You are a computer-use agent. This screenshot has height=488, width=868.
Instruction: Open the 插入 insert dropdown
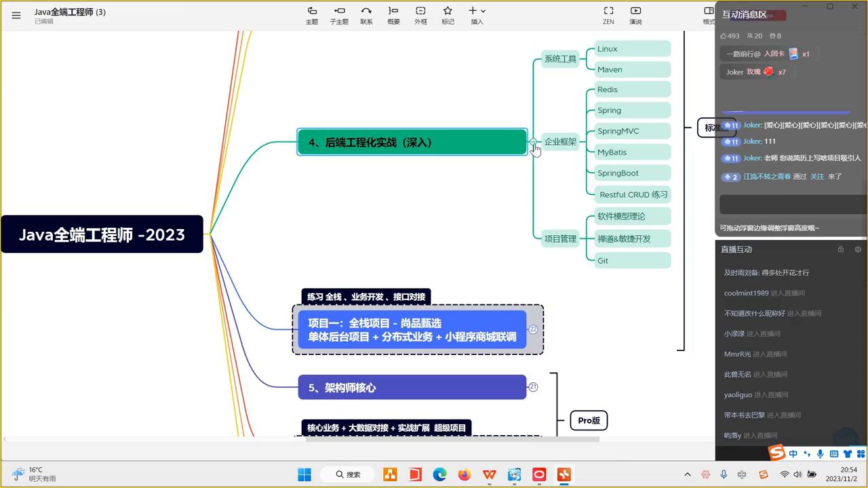[x=477, y=14]
